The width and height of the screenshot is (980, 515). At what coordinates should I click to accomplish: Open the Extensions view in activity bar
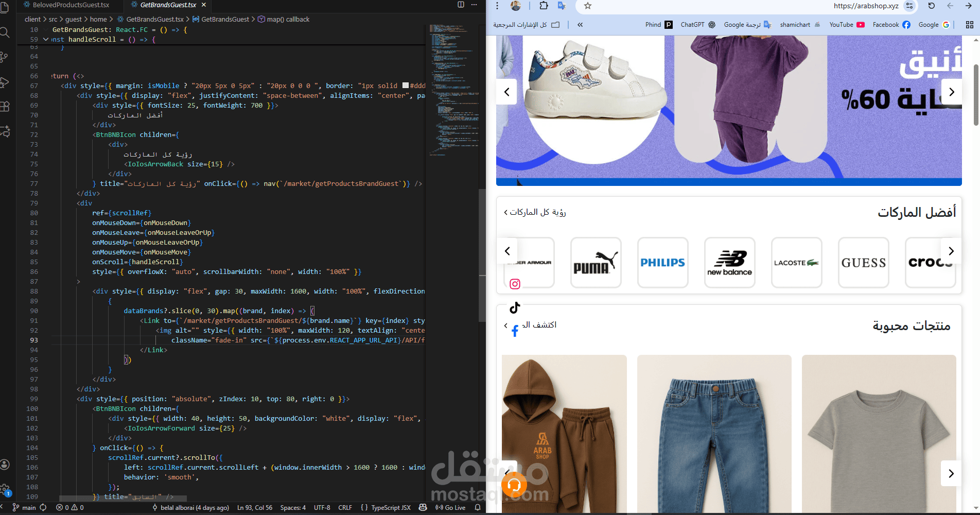pos(5,107)
